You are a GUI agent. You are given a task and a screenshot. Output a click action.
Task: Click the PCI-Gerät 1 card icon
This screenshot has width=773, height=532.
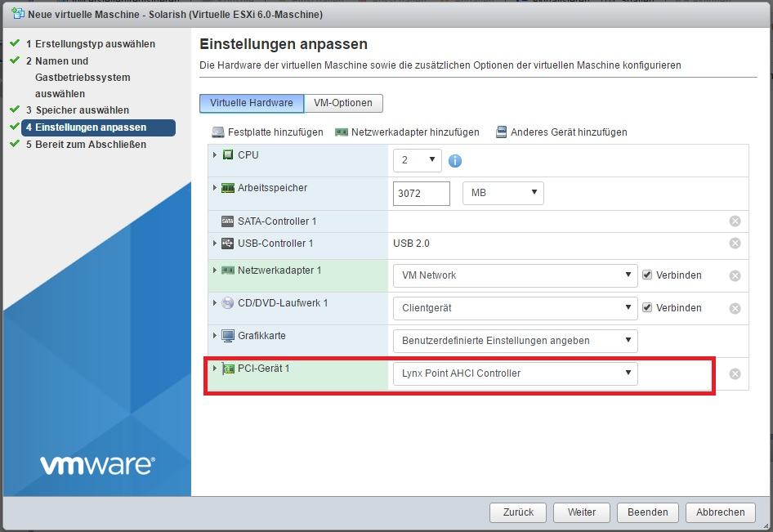point(228,369)
